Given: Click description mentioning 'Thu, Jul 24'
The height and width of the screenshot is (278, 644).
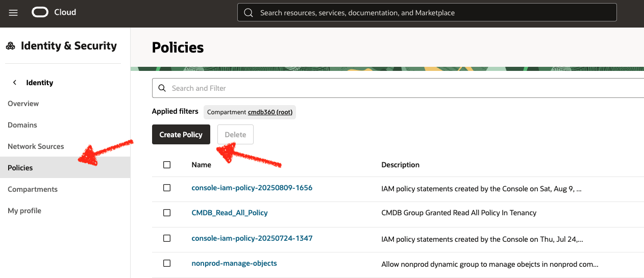Looking at the screenshot, I should [482, 239].
